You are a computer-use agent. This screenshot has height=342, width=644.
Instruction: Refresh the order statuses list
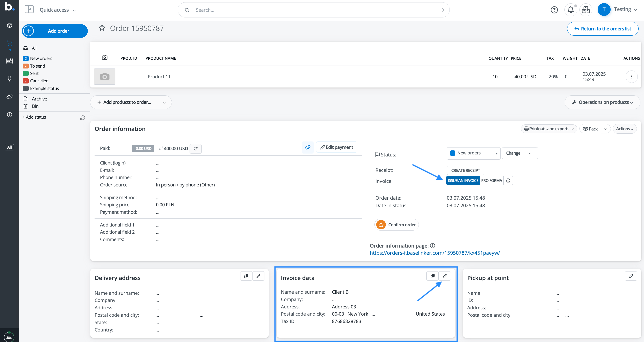click(82, 118)
